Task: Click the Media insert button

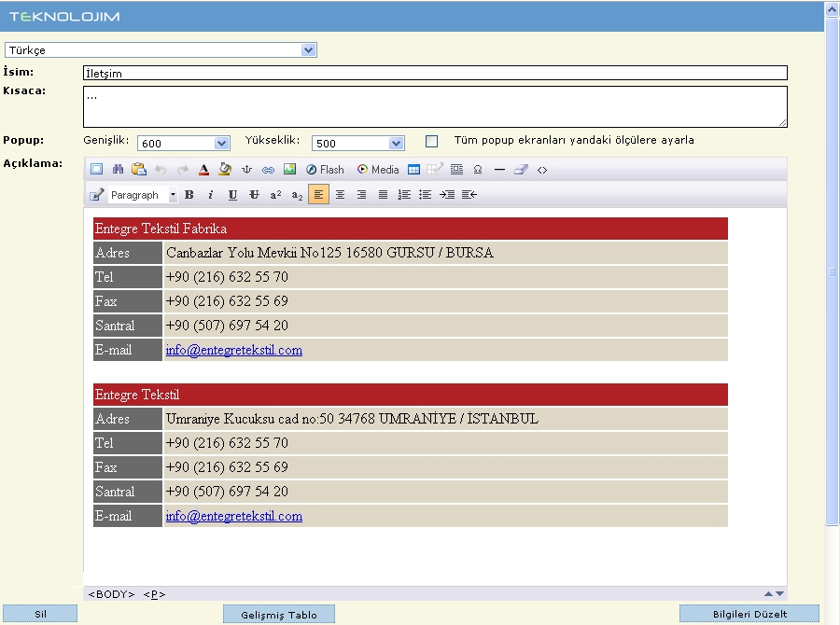Action: 378,170
